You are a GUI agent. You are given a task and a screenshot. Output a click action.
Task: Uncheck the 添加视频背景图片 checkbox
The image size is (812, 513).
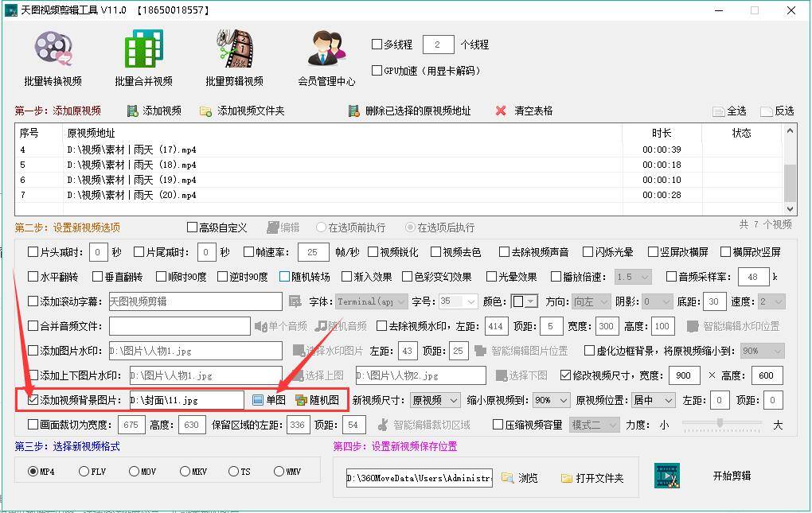(x=33, y=400)
